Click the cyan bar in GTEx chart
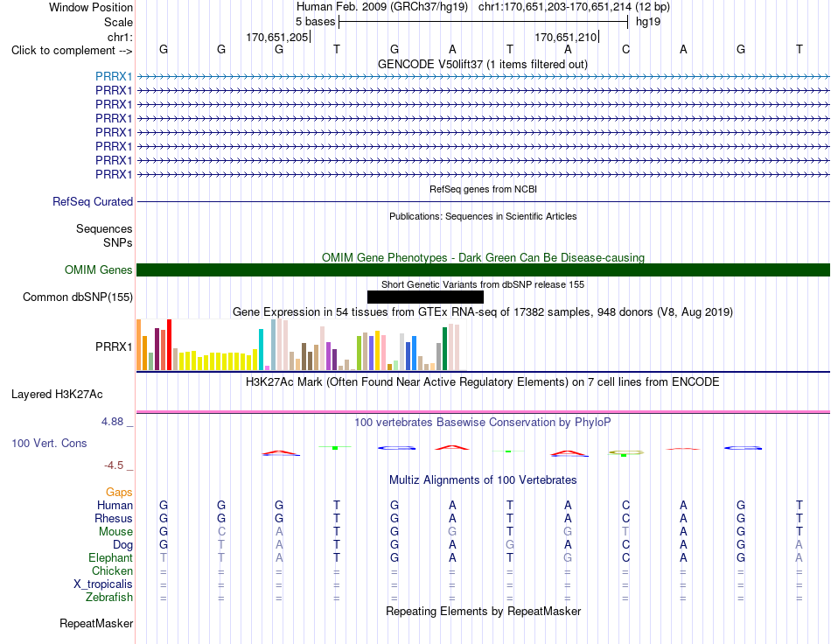 coord(261,349)
